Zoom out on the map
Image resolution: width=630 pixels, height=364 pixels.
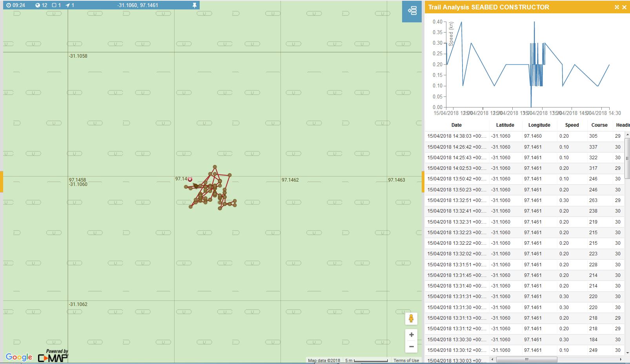[x=411, y=346]
